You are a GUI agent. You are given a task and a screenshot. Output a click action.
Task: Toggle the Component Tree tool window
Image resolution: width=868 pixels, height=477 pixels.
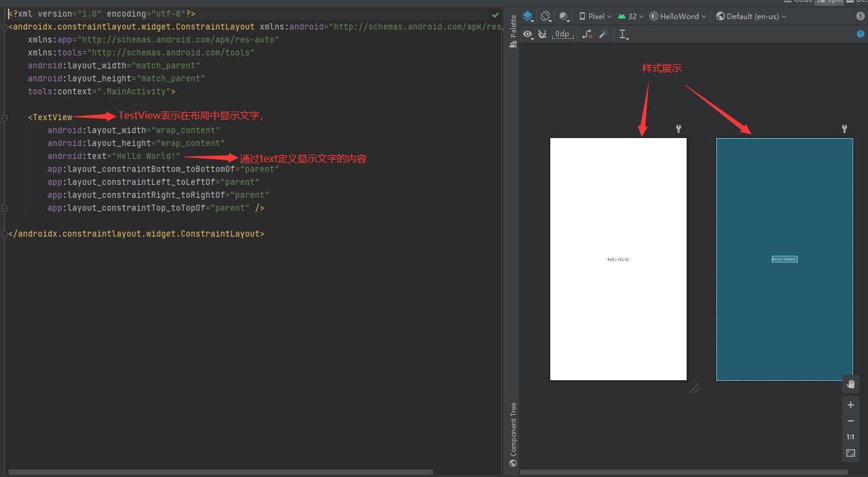coord(513,434)
